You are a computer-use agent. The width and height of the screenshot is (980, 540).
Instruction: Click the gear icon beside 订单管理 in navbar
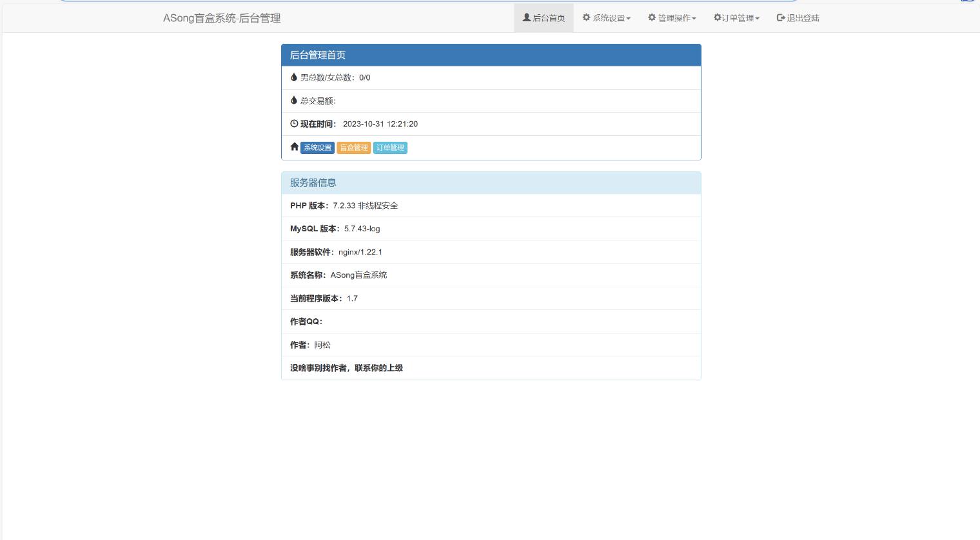[x=717, y=17]
